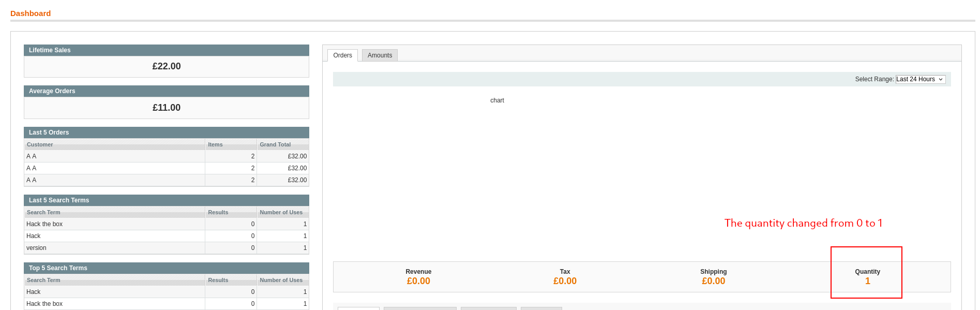Open the third A A order row
This screenshot has width=980, height=310.
32,180
